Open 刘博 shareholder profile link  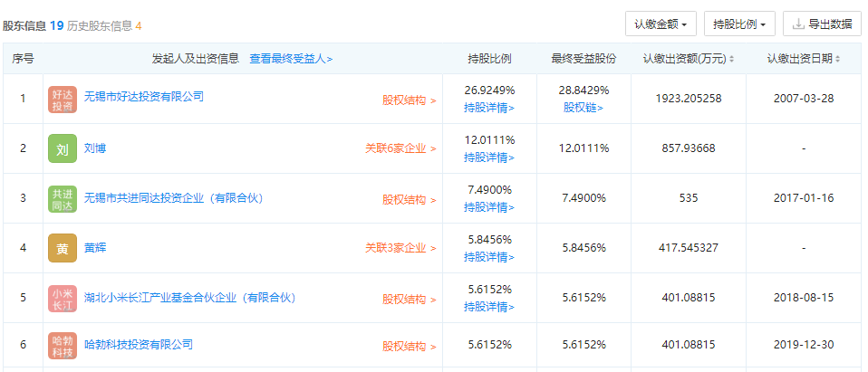coord(95,148)
